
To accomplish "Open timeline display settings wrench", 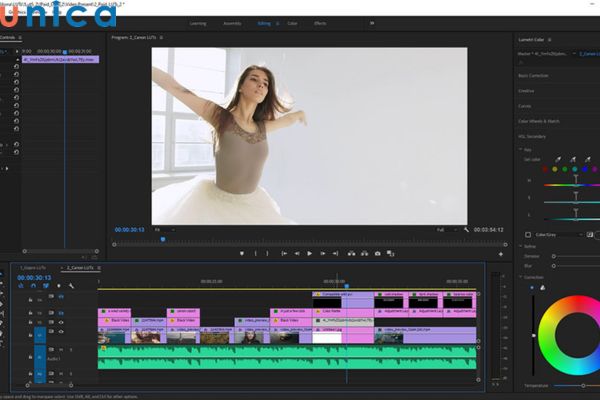I will coord(71,286).
